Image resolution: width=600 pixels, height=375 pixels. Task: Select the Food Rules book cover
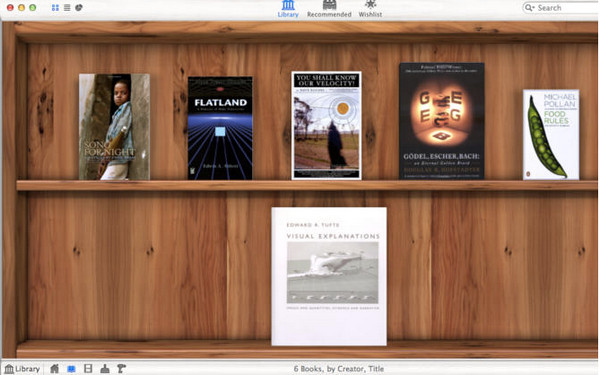point(551,134)
